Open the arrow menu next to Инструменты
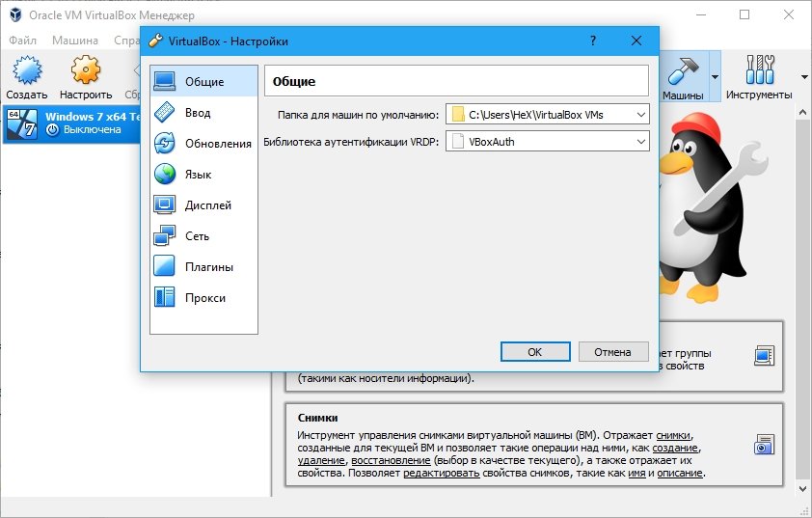This screenshot has height=518, width=812. (x=804, y=76)
